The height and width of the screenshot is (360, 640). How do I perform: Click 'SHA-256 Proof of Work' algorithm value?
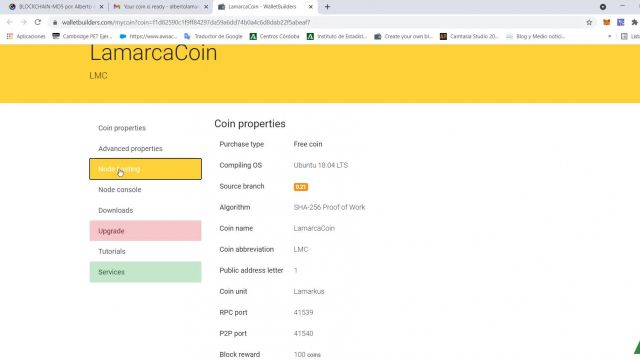tap(329, 207)
